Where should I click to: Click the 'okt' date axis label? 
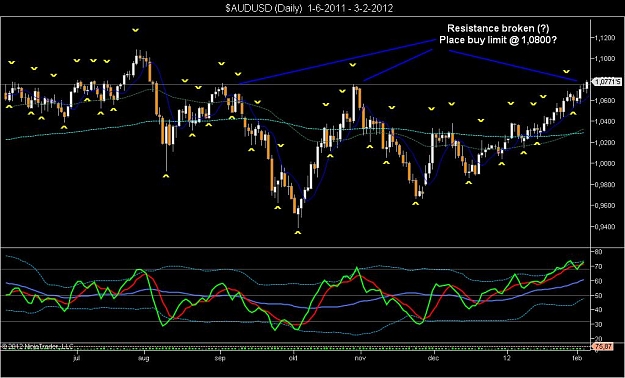click(x=294, y=358)
